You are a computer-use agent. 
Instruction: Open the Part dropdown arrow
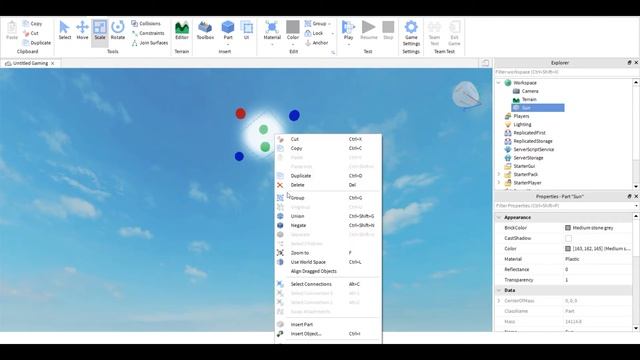228,44
